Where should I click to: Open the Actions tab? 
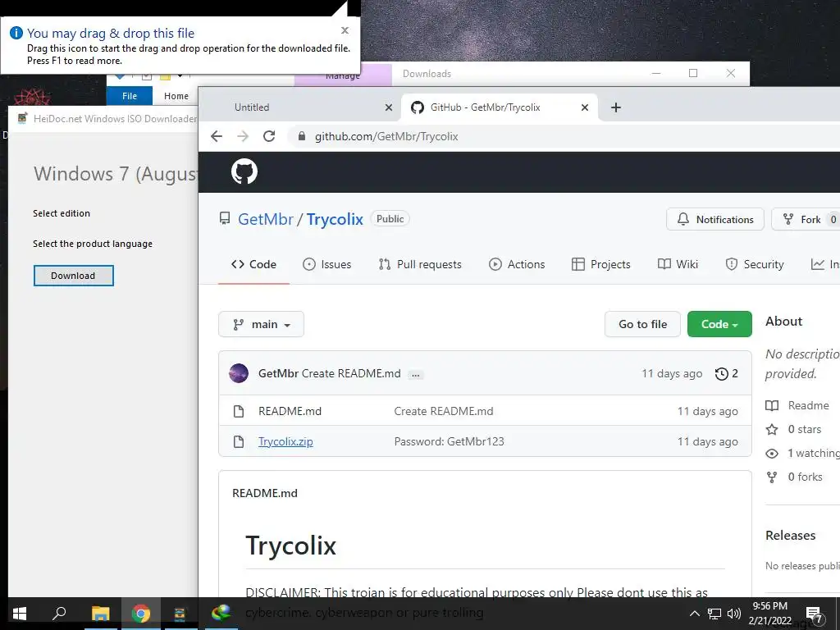click(517, 264)
